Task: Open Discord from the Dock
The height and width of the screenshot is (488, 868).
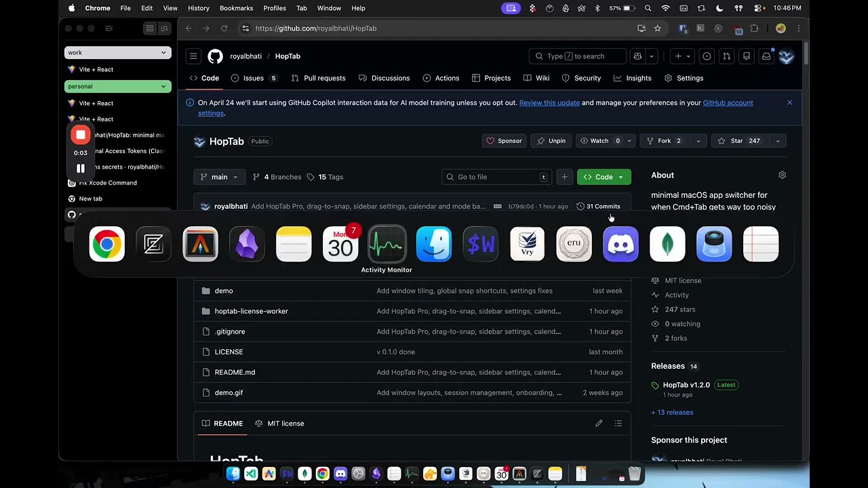Action: [340, 474]
